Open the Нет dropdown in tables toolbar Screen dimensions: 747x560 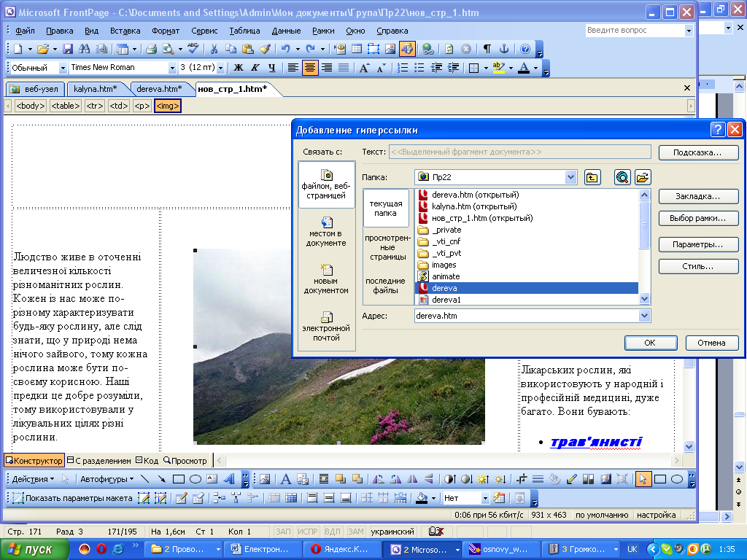click(x=485, y=499)
